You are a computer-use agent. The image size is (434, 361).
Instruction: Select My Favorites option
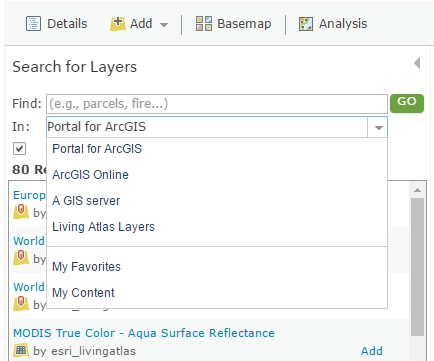click(x=217, y=267)
